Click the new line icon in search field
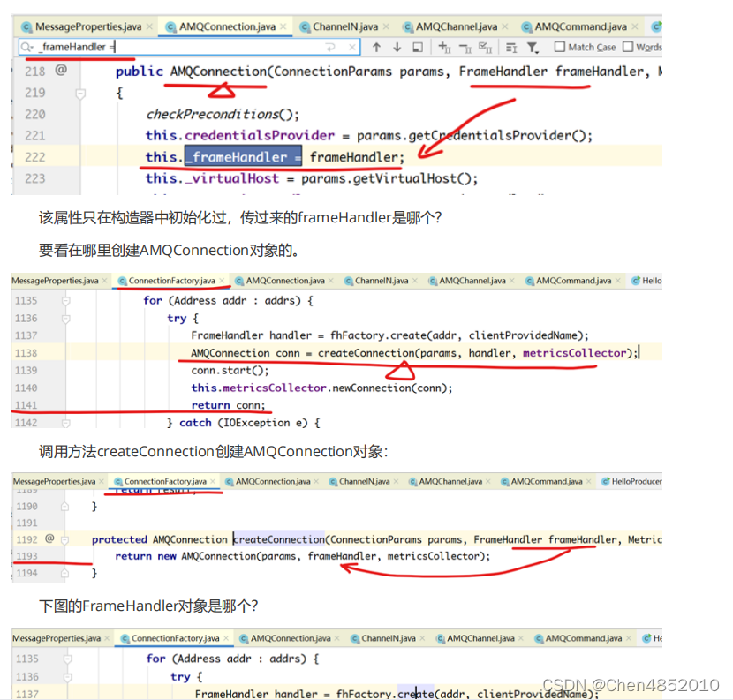 click(x=330, y=47)
